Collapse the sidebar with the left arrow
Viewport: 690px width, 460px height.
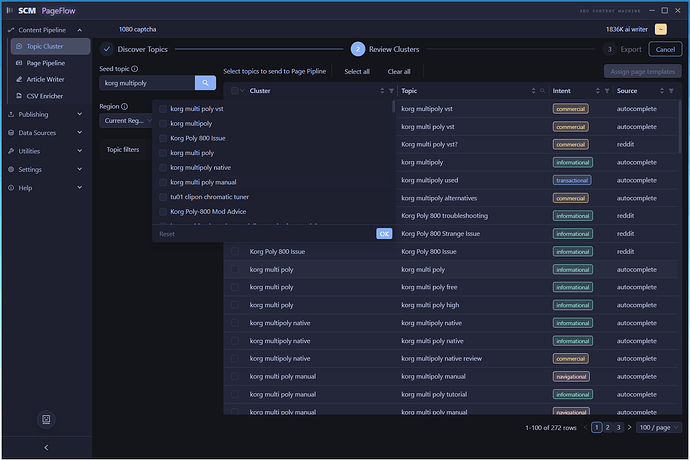[45, 447]
